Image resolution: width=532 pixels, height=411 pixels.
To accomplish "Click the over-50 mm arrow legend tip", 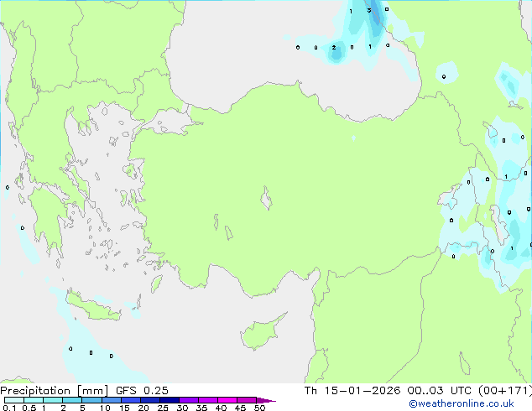I will coord(266,400).
